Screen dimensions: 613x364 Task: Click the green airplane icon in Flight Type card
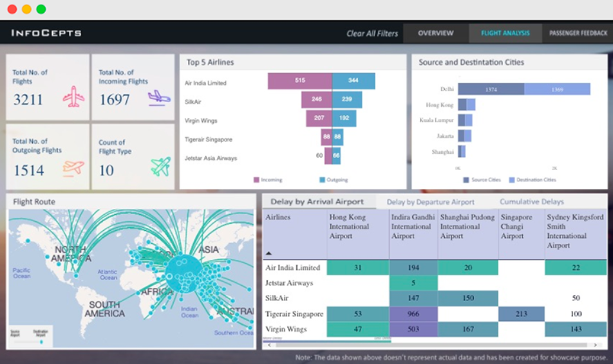[161, 167]
